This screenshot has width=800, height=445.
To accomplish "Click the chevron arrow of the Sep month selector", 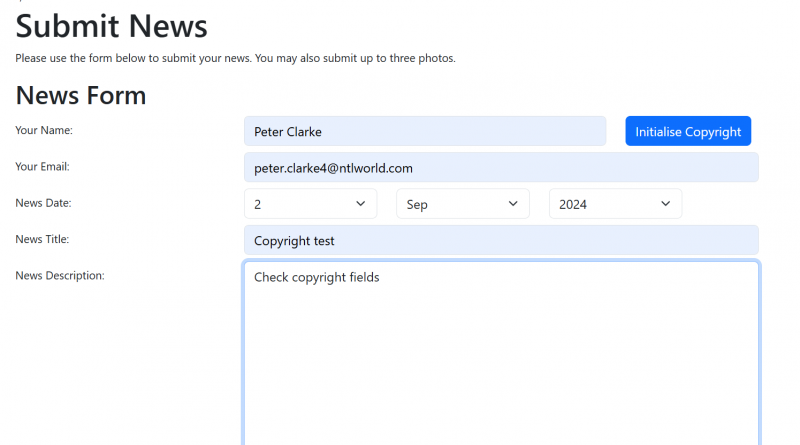I will pos(513,204).
